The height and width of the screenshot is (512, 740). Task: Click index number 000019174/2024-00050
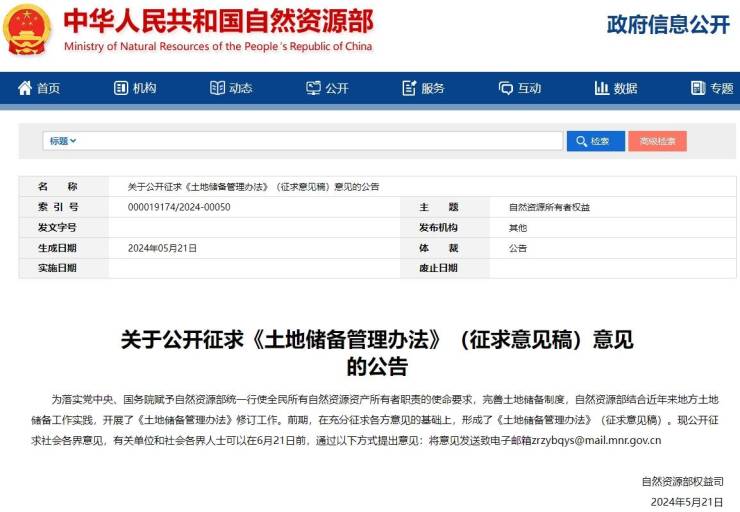179,207
